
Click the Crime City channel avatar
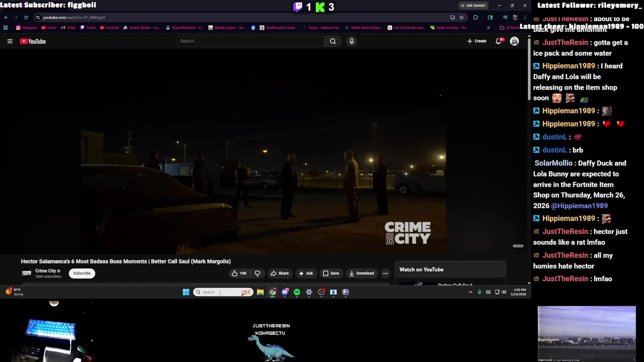(27, 273)
